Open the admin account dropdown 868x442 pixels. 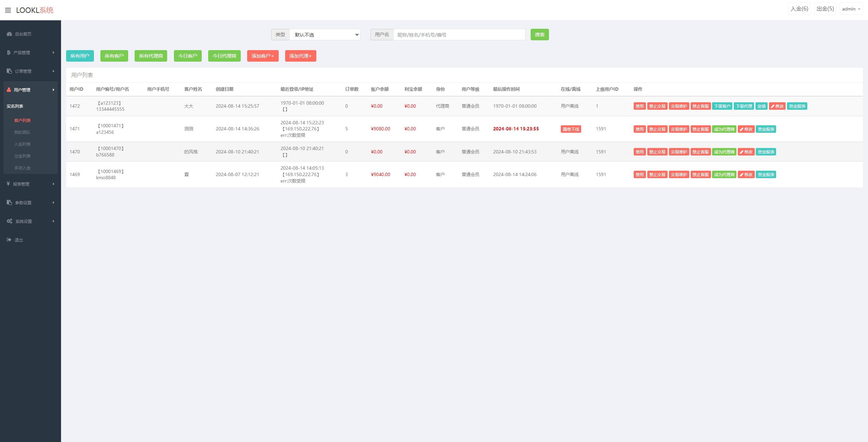851,9
